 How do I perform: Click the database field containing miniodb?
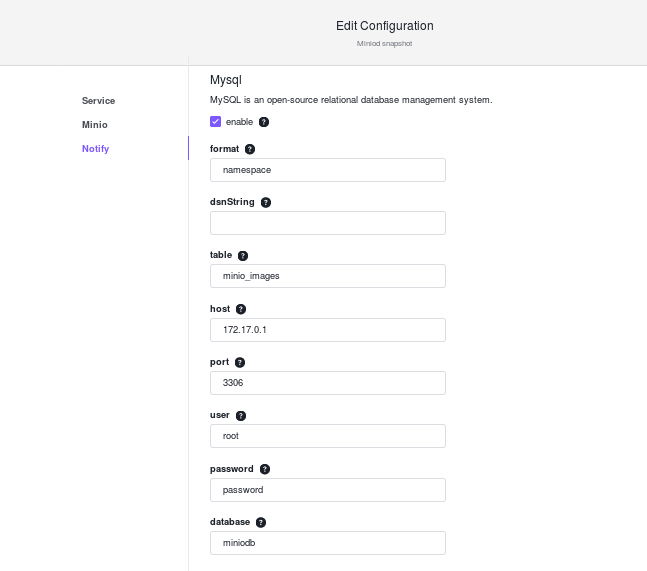tap(328, 543)
